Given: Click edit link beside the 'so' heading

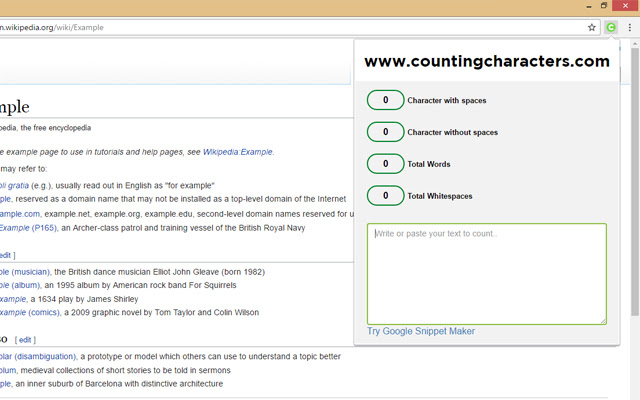Looking at the screenshot, I should pyautogui.click(x=25, y=340).
